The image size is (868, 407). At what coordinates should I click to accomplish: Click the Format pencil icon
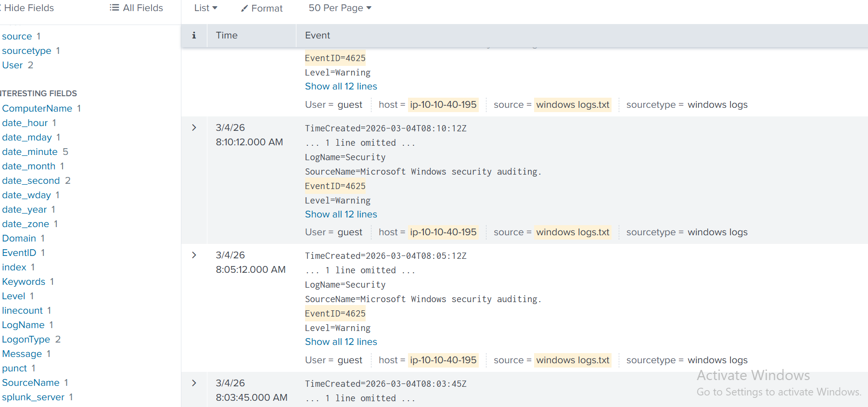point(244,9)
